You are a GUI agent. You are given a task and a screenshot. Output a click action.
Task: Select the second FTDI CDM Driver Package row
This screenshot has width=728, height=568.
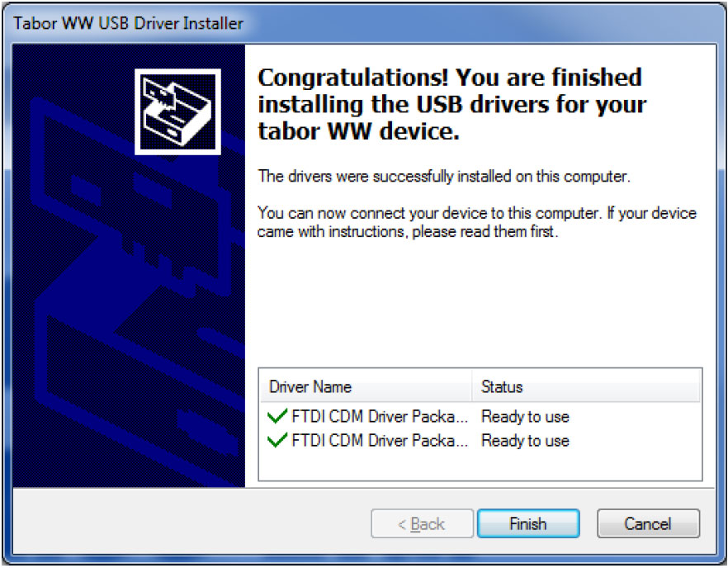(x=480, y=440)
